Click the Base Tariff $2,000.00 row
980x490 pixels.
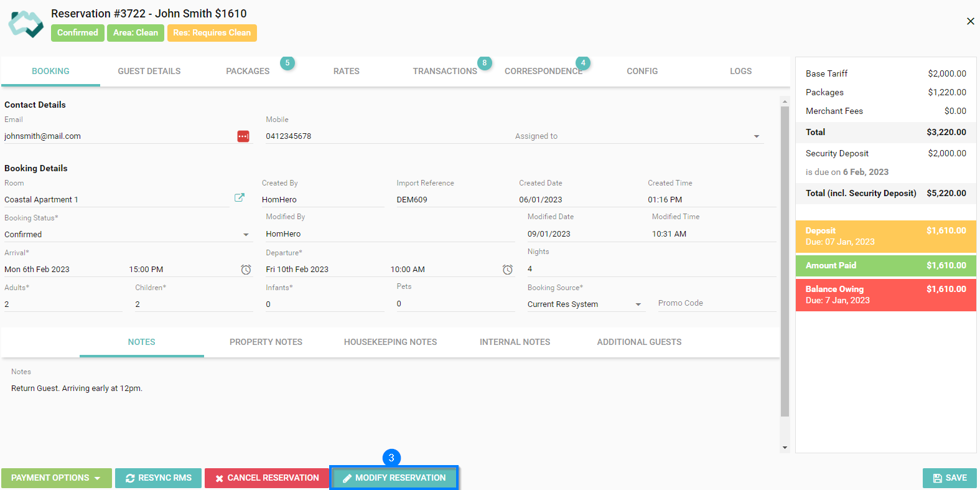886,73
